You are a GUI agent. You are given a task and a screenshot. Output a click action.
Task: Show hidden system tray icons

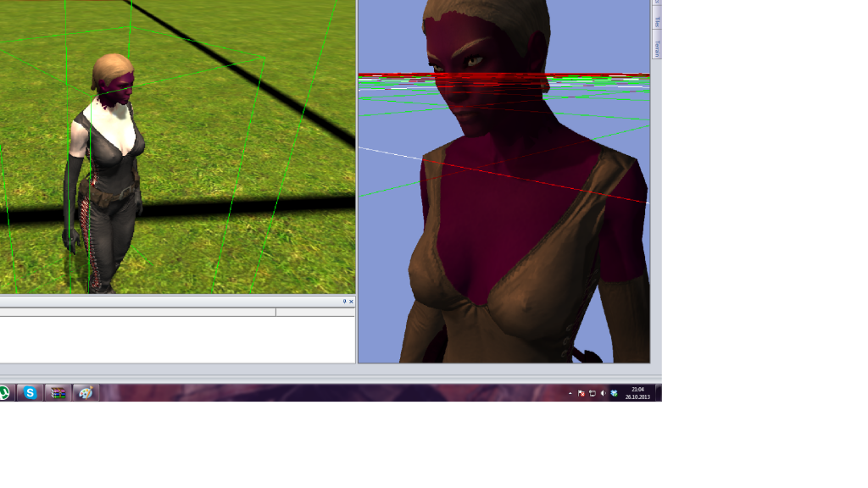click(570, 393)
